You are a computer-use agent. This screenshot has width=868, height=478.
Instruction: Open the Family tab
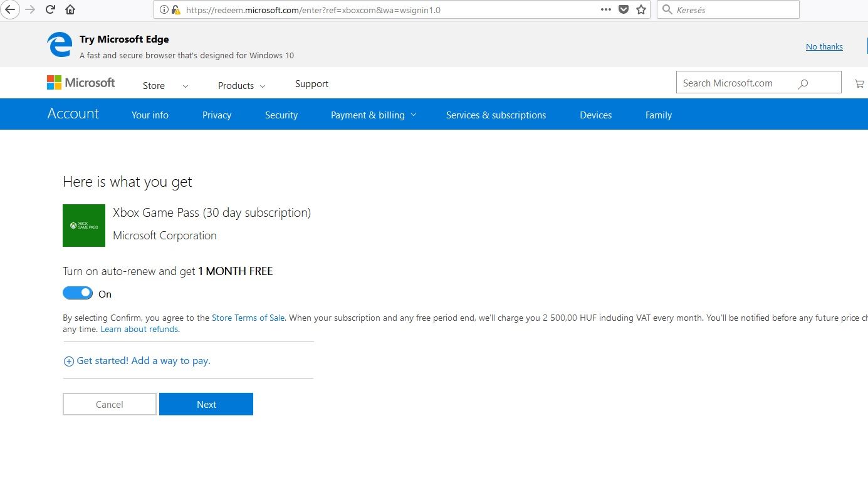[659, 115]
